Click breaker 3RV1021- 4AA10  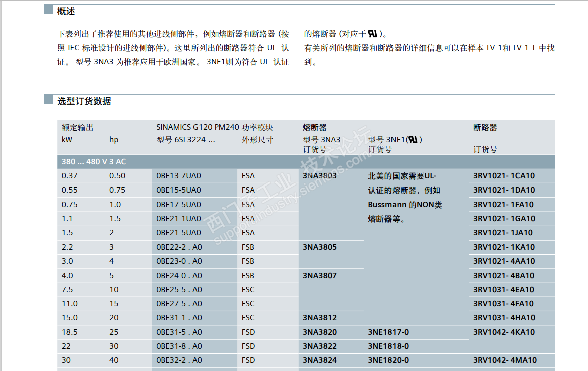point(504,261)
